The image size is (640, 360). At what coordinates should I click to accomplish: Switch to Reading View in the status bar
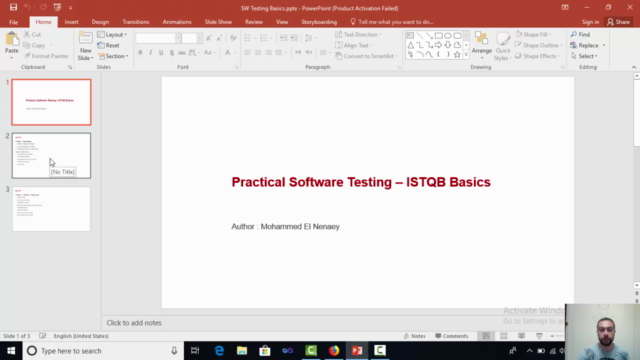521,336
